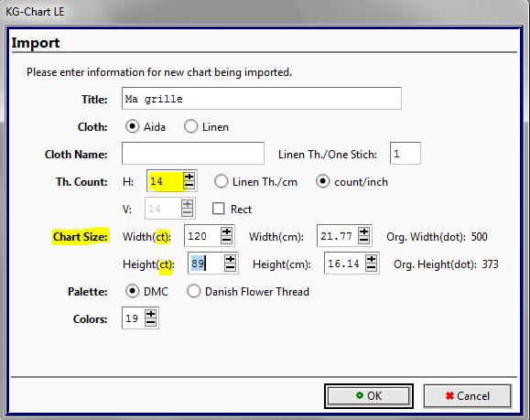This screenshot has width=530, height=420.
Task: Decrease Width(ct) value with minus
Action: pos(226,240)
